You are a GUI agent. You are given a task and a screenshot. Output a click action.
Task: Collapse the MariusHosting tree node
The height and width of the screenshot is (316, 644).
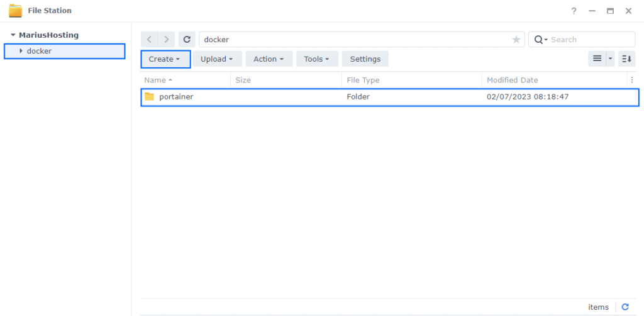(x=13, y=35)
